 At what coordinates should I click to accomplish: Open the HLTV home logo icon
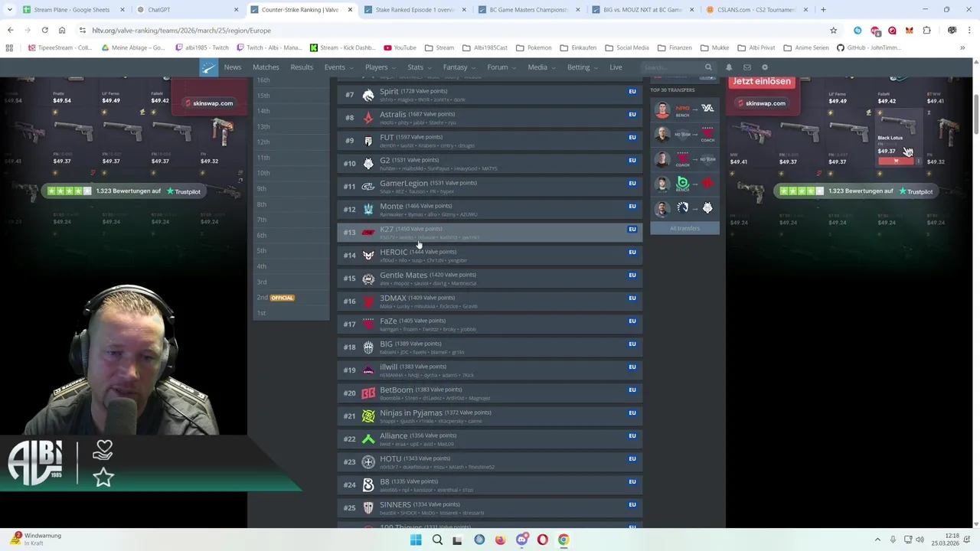[x=208, y=67]
